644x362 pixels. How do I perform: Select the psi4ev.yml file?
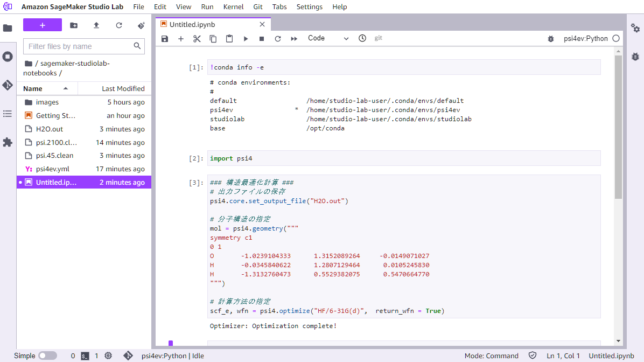tap(84, 169)
